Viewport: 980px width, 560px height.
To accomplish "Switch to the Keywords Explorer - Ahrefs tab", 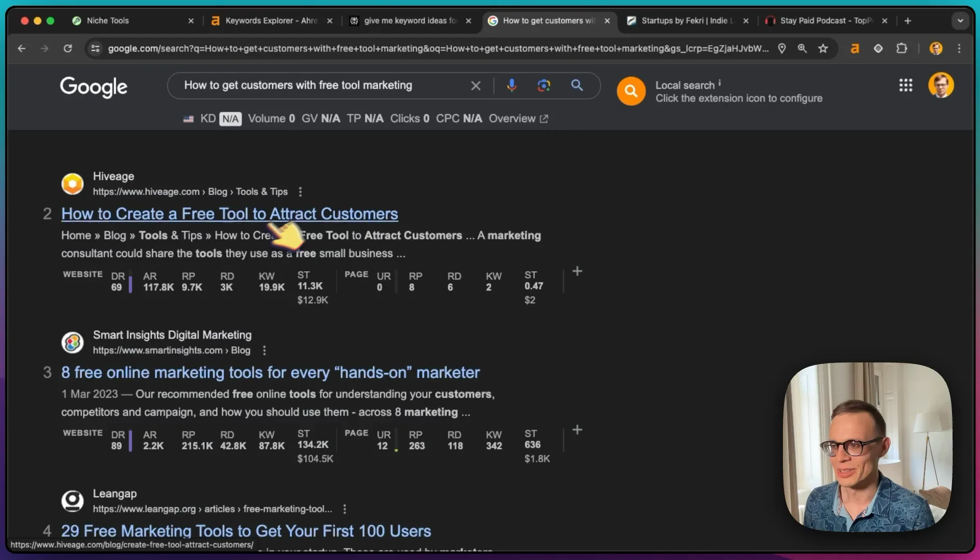I will [272, 21].
